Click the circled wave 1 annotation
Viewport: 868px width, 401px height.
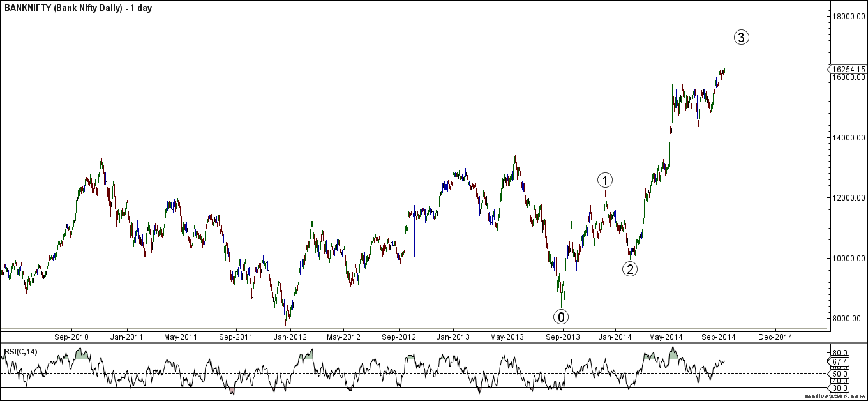[x=605, y=181]
